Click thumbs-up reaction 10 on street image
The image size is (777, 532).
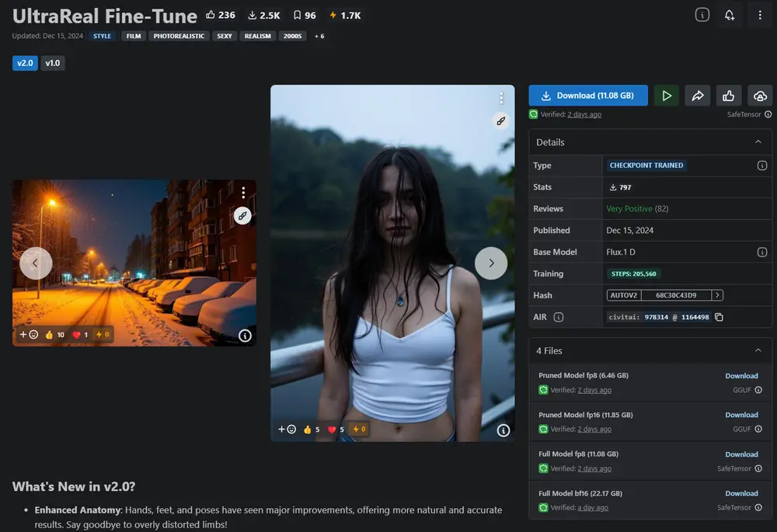[x=54, y=335]
